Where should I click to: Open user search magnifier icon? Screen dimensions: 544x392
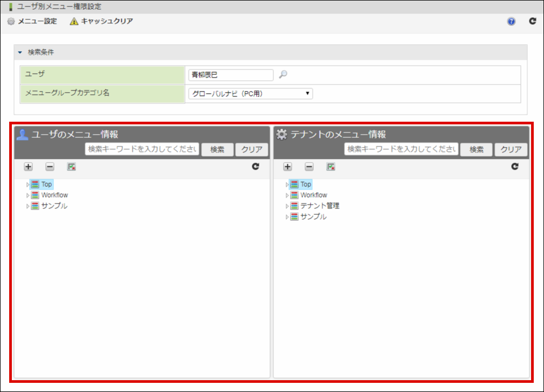[283, 74]
